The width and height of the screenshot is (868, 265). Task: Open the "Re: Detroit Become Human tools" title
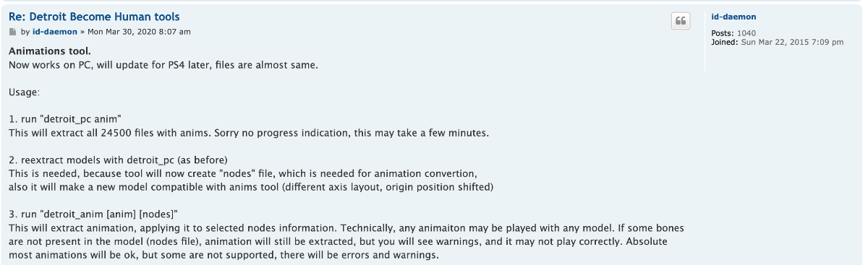(x=94, y=17)
